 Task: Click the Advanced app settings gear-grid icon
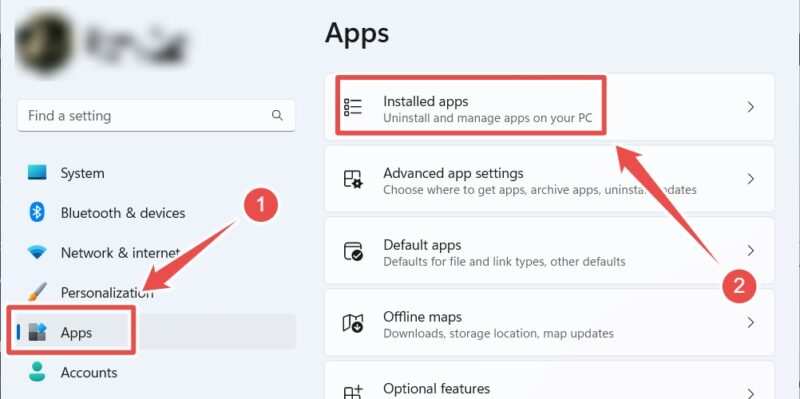353,179
